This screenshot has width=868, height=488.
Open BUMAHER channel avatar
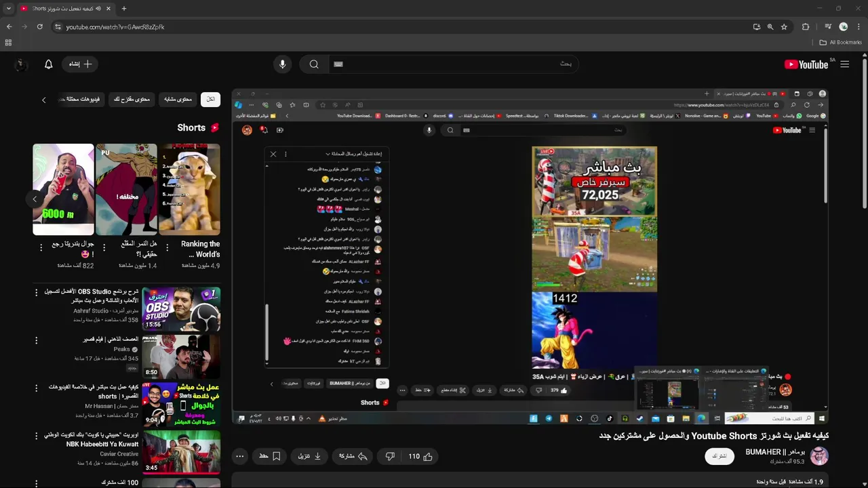point(819,456)
